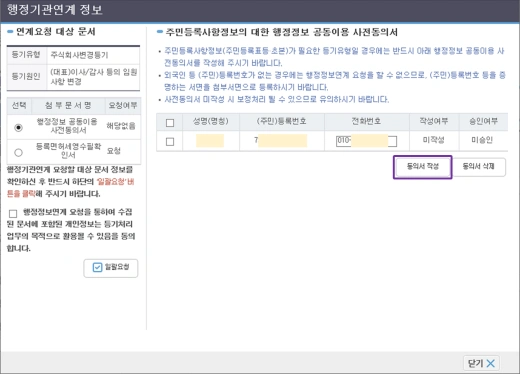Click the 승인여부 column header
This screenshot has height=374, width=520.
(x=483, y=121)
